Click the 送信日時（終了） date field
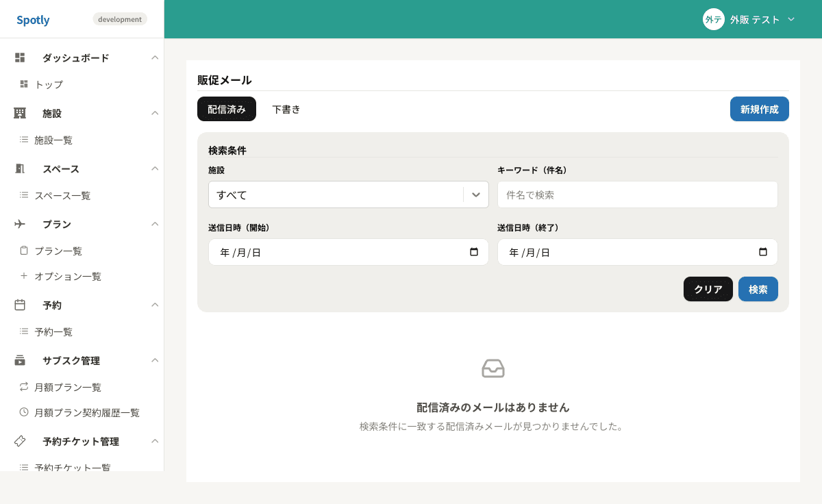The width and height of the screenshot is (822, 504). coord(638,252)
